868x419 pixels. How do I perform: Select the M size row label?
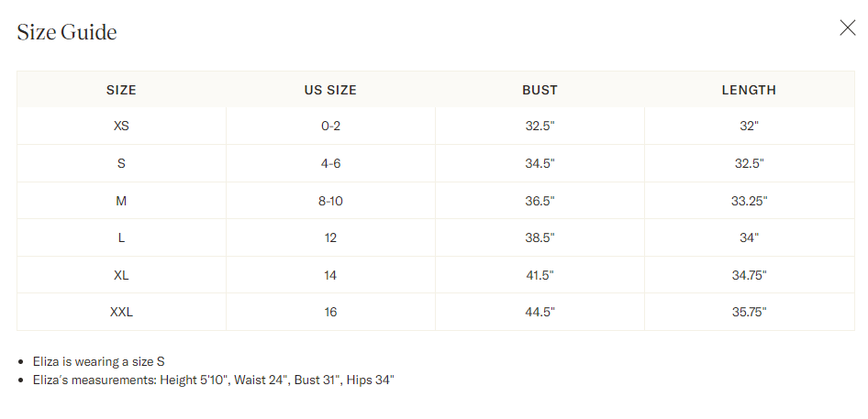click(121, 201)
